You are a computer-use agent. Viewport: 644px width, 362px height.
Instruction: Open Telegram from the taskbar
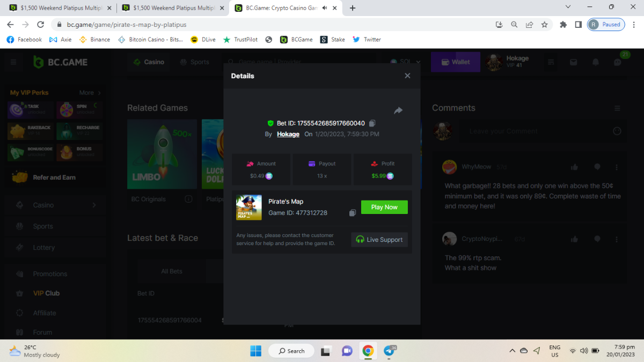pyautogui.click(x=389, y=351)
